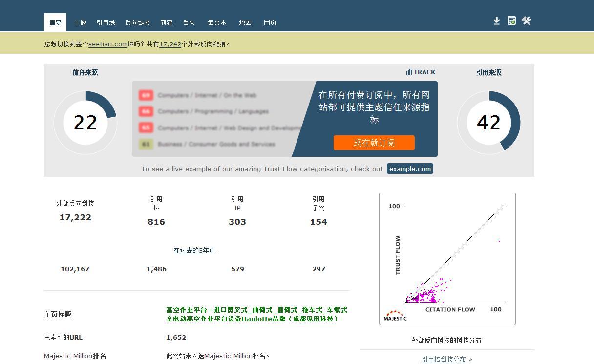The image size is (594, 364).
Task: Click the 已索引的URL label
Action: coord(63,337)
